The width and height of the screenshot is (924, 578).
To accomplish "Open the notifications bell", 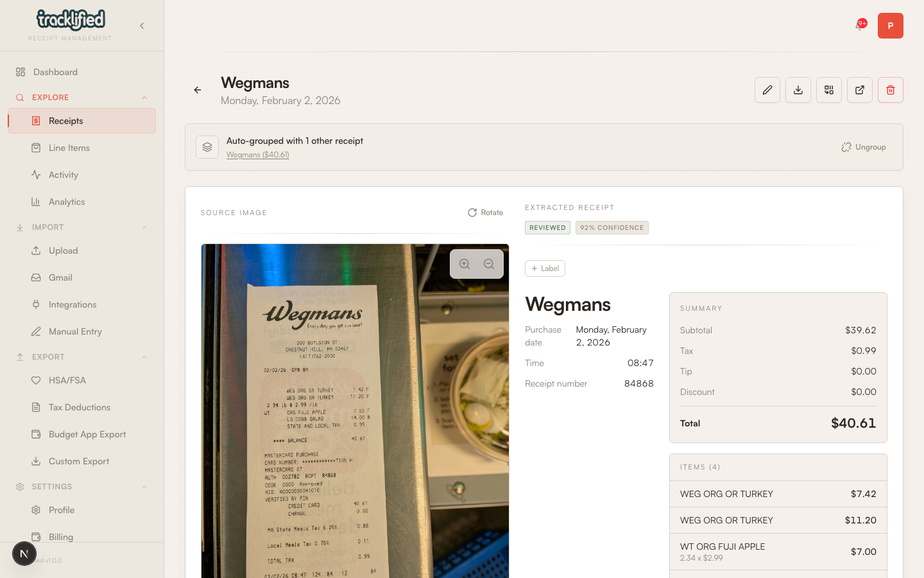I will click(859, 26).
